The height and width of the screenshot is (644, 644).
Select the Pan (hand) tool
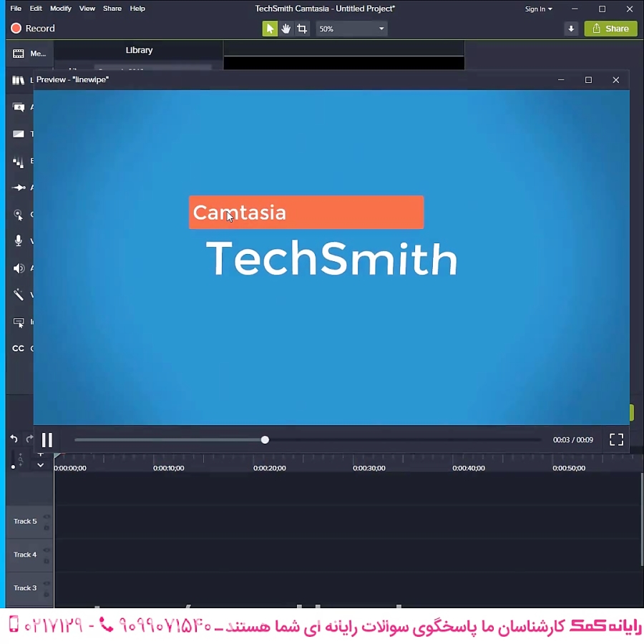click(286, 28)
